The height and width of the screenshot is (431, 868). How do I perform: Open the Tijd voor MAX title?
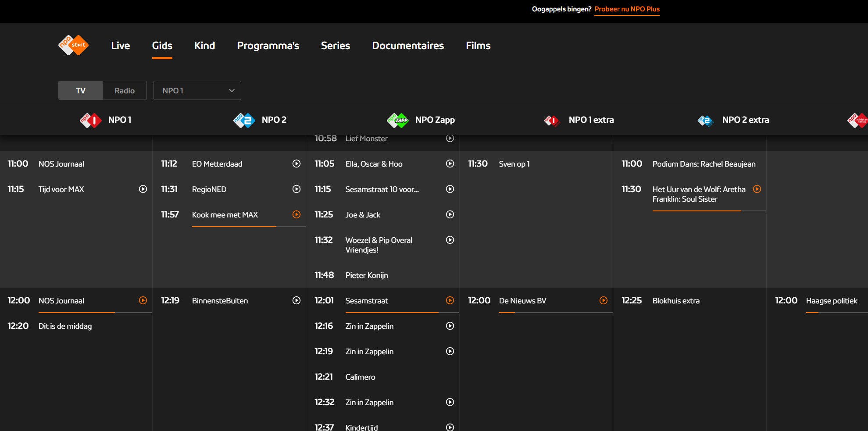tap(61, 189)
